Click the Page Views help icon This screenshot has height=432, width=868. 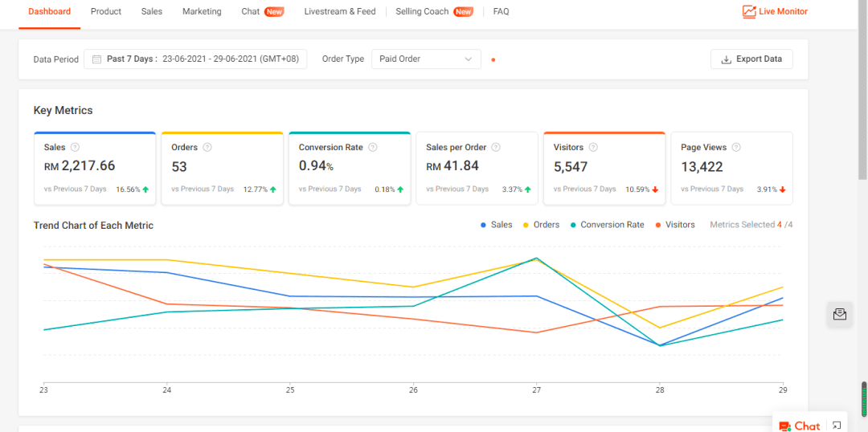click(736, 148)
